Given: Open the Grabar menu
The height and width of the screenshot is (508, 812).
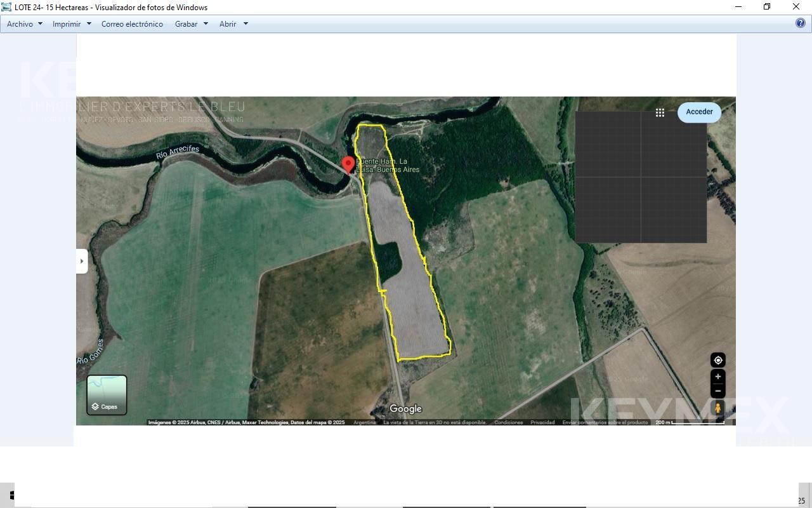Looking at the screenshot, I should [x=186, y=23].
